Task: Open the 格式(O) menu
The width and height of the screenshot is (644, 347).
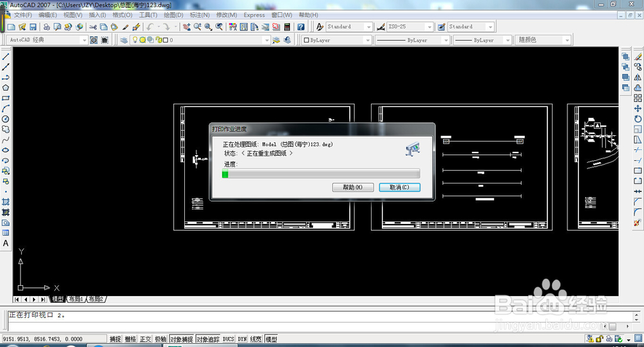Action: tap(122, 15)
